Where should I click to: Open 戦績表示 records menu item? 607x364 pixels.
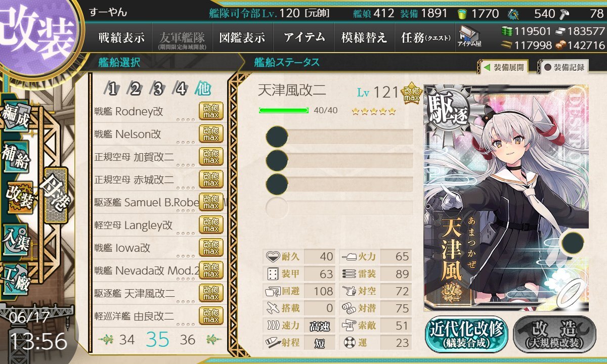click(121, 37)
